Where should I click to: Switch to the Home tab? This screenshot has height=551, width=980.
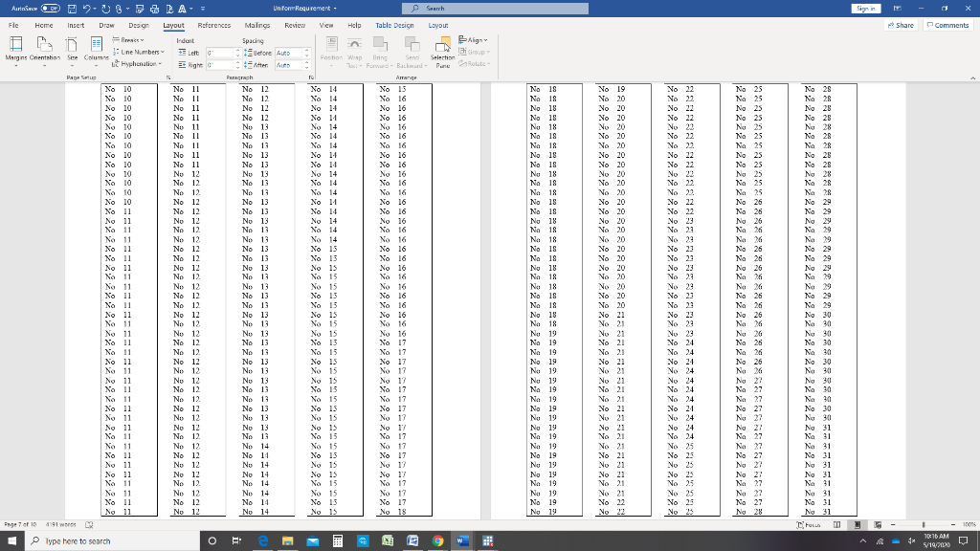coord(44,25)
